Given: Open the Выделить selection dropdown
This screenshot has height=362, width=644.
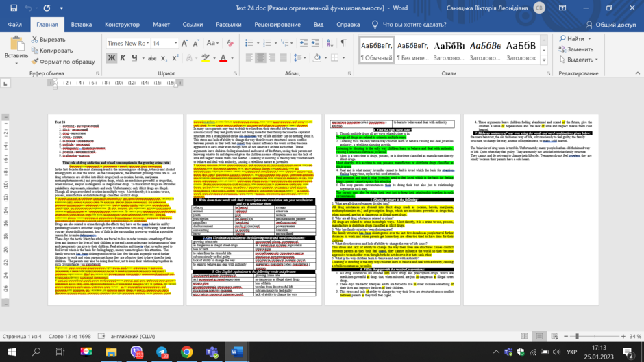Looking at the screenshot, I should [579, 60].
